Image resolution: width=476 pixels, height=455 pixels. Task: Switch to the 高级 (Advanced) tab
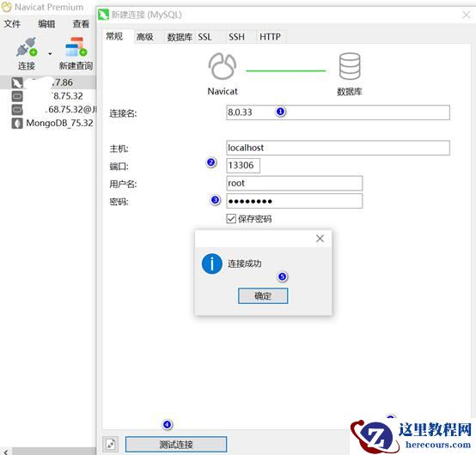click(x=145, y=37)
